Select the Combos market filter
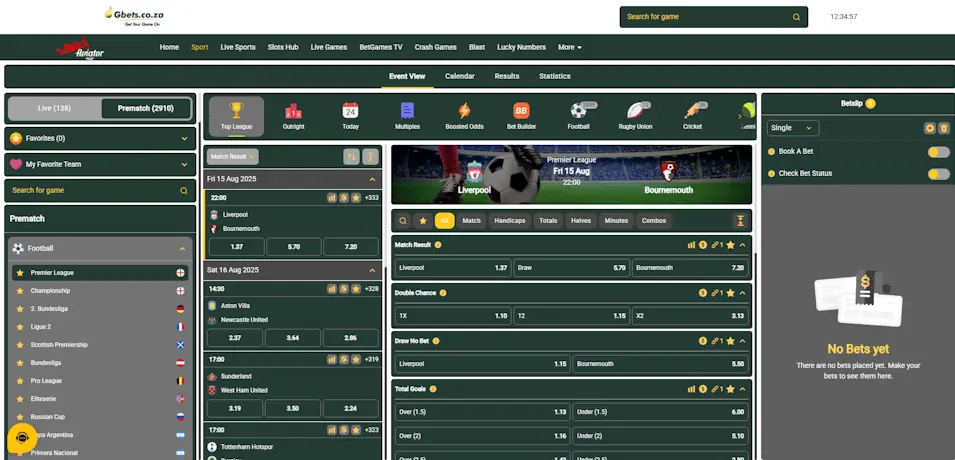Image resolution: width=955 pixels, height=460 pixels. [654, 221]
